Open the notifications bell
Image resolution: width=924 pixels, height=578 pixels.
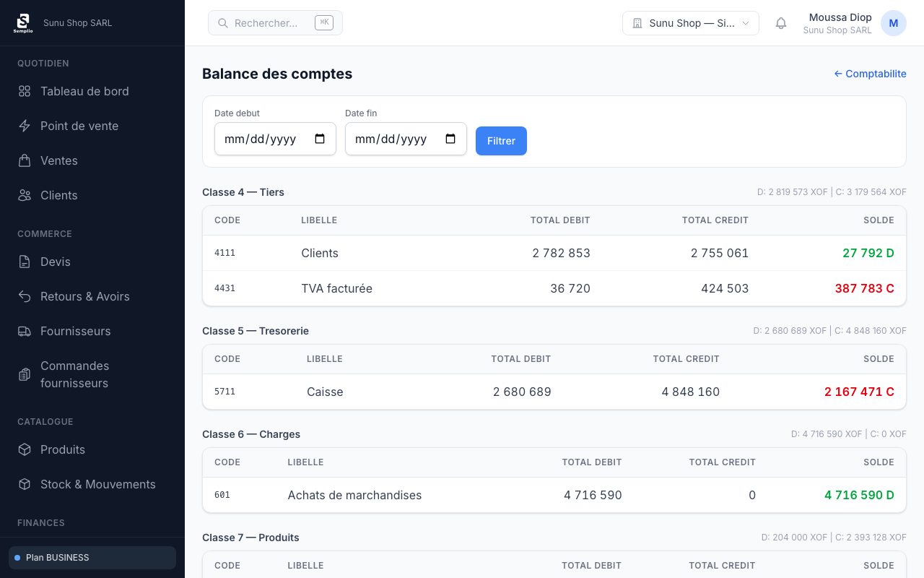click(x=781, y=23)
